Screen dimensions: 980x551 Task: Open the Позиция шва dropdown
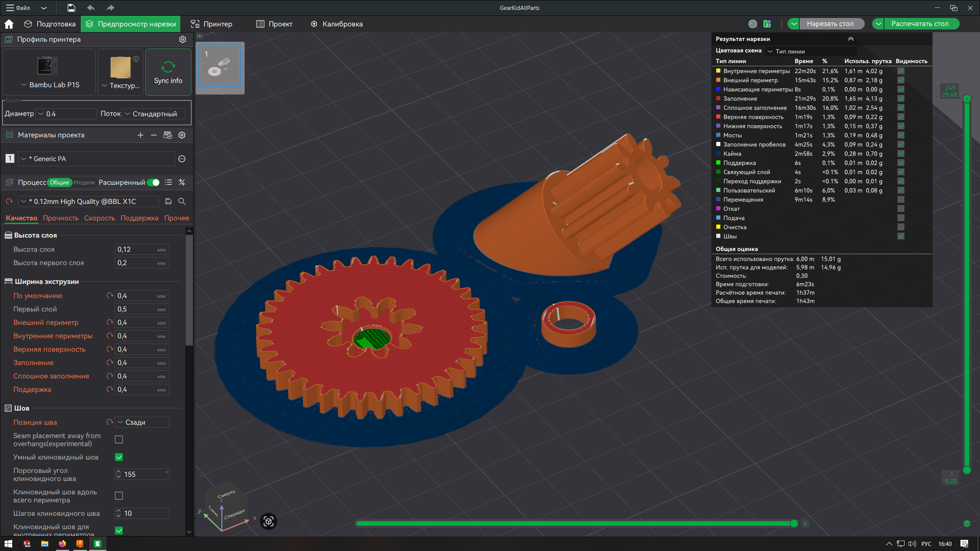142,422
